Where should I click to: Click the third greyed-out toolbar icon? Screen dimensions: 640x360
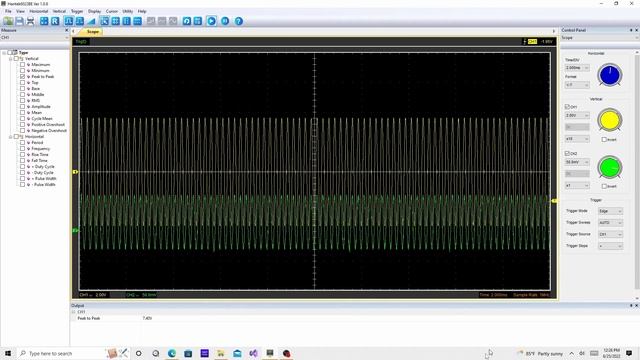[173, 21]
